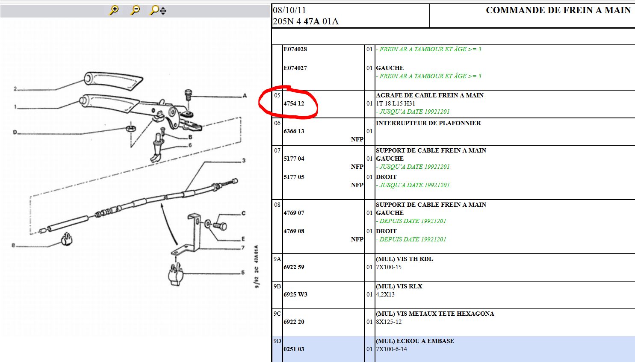Click the INTERRUPTEUR DE PLAFONNIER row description

[428, 123]
